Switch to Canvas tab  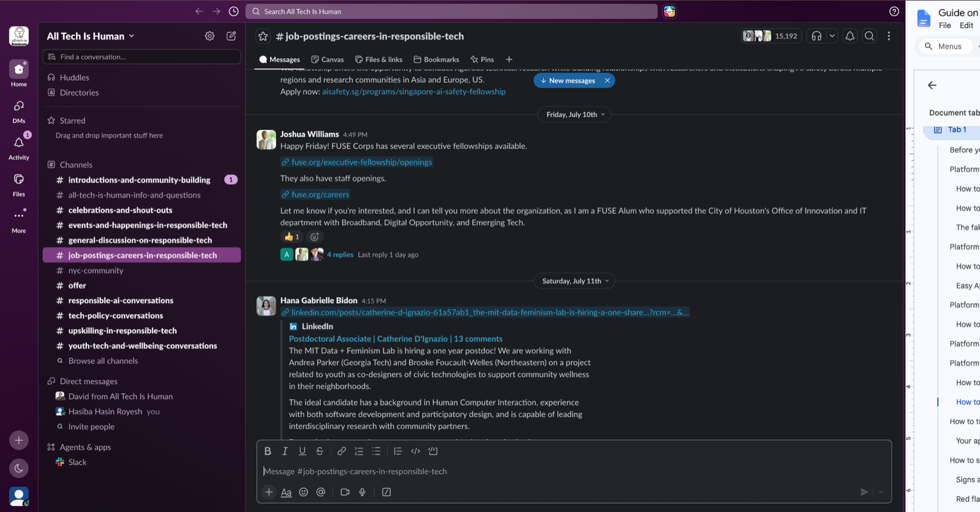(327, 59)
